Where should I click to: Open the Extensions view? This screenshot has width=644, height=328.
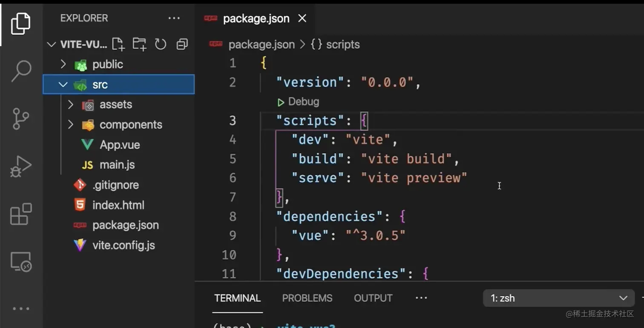tap(20, 214)
